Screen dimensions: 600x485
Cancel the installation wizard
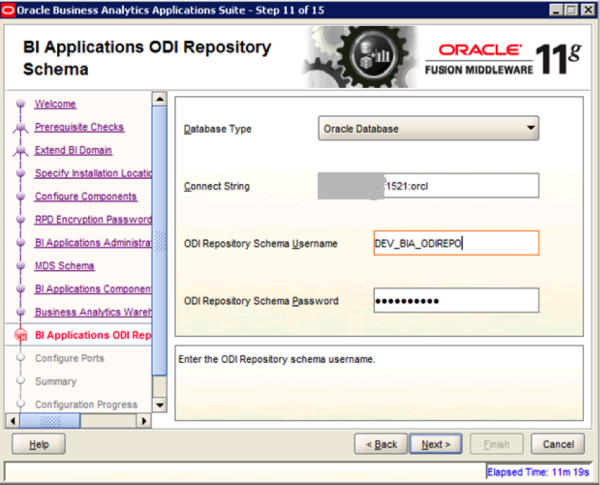click(x=558, y=444)
